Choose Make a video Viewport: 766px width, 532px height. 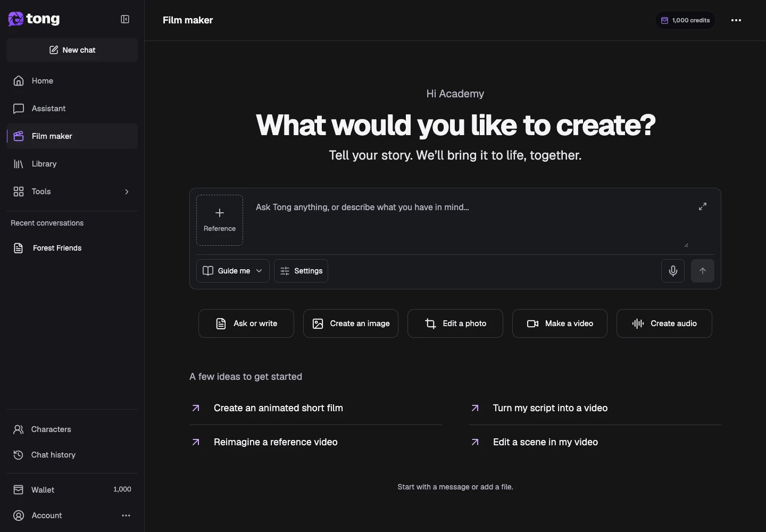[560, 323]
